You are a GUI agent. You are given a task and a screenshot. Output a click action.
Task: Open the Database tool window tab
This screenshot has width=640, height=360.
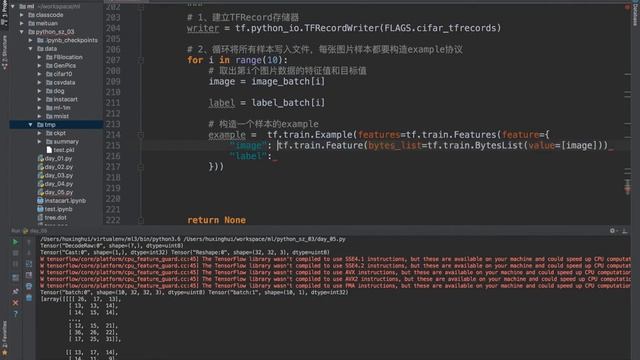[636, 14]
